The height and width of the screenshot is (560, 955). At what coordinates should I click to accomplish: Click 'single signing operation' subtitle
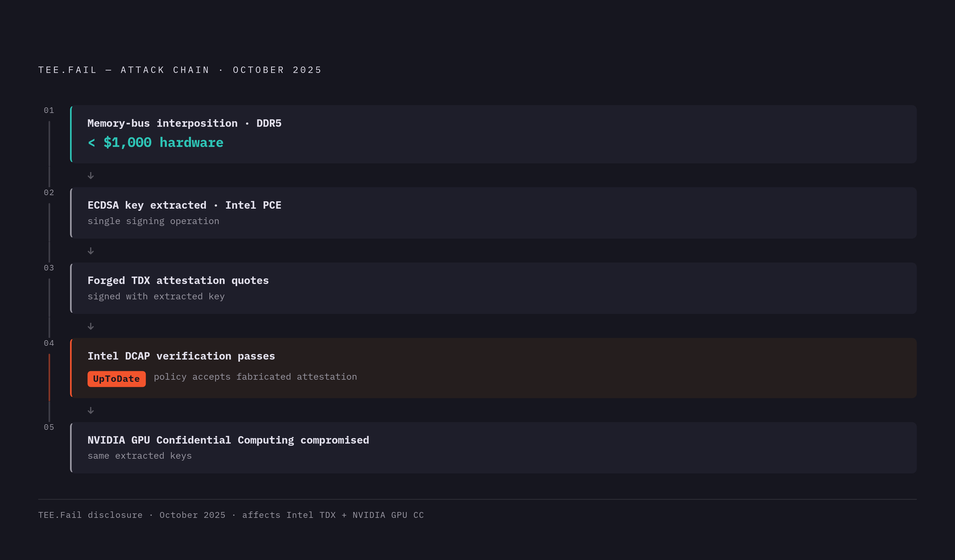154,221
